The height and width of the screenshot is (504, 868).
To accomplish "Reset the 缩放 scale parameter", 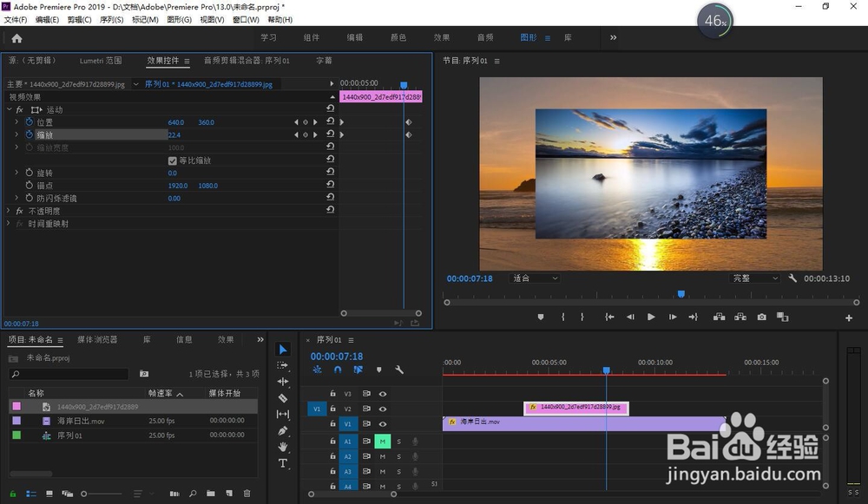I will click(x=330, y=135).
